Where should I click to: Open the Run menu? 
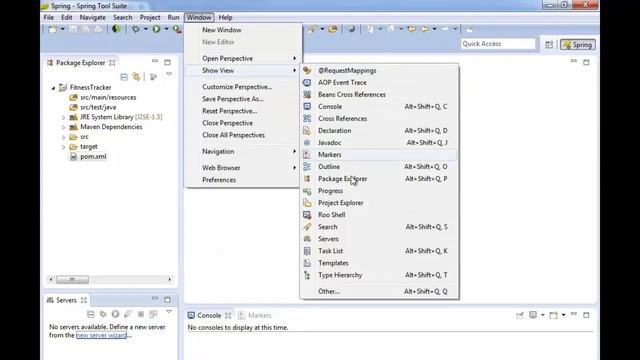click(x=173, y=18)
